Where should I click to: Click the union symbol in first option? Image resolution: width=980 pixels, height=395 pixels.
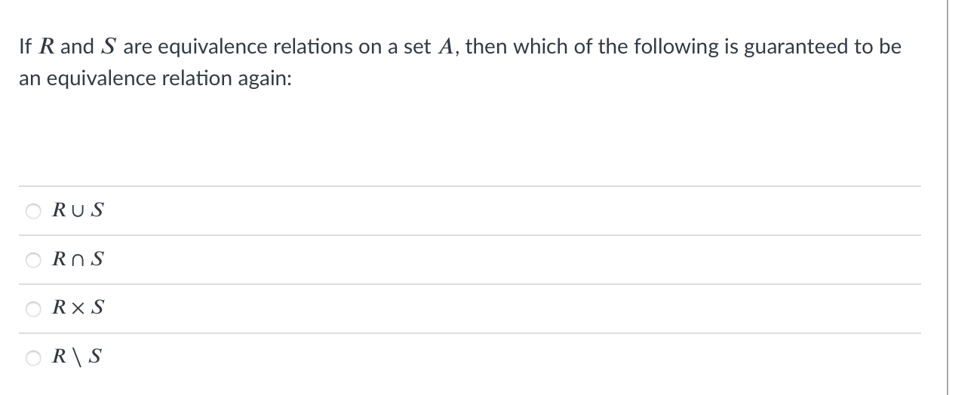click(x=77, y=211)
